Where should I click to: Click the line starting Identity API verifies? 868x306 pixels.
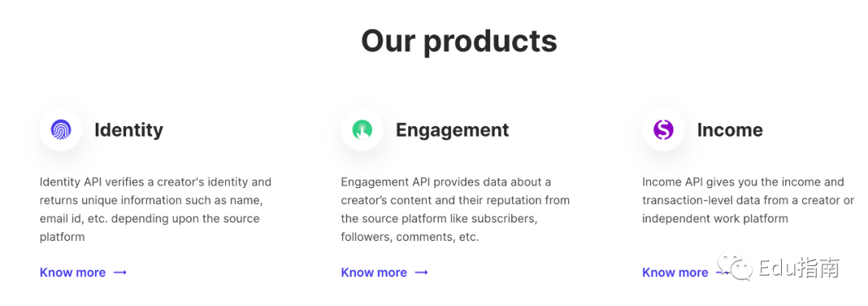156,182
